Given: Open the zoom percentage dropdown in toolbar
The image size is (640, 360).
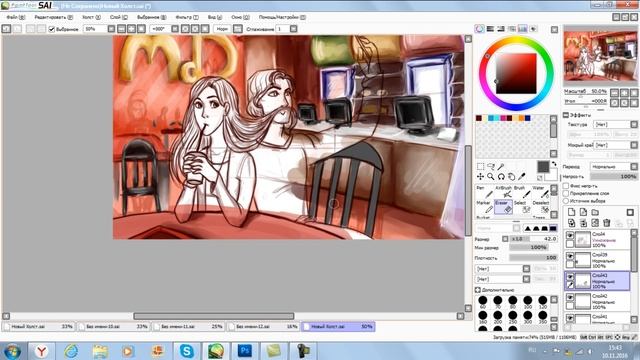Looking at the screenshot, I should (111, 29).
